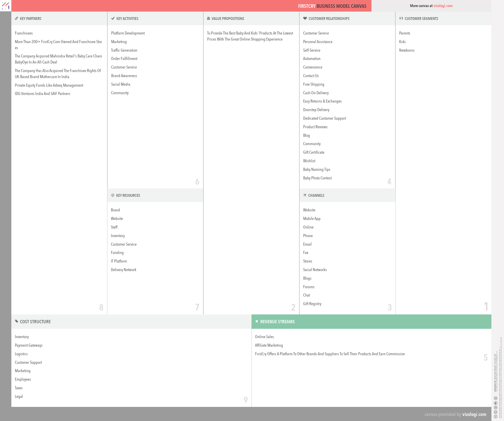Click the Mobile App channel item

[x=311, y=219]
